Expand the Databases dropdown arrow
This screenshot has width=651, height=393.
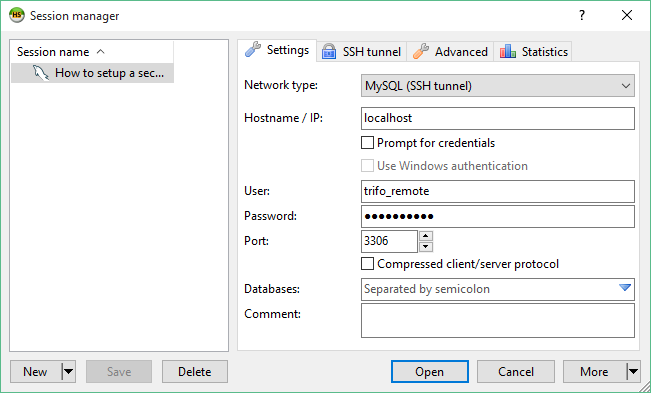[625, 288]
